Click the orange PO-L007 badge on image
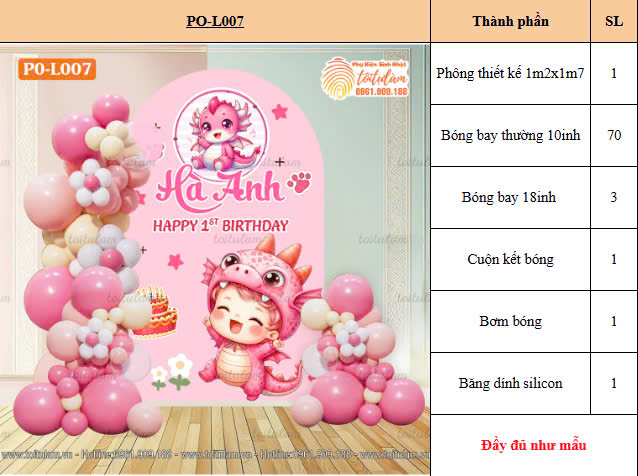The width and height of the screenshot is (638, 476). tap(57, 69)
